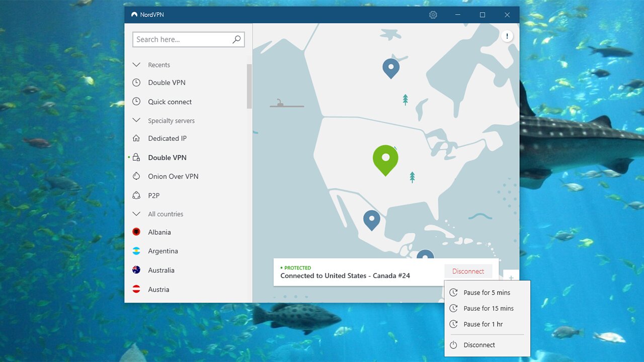Click the Albania flag icon

click(x=136, y=232)
